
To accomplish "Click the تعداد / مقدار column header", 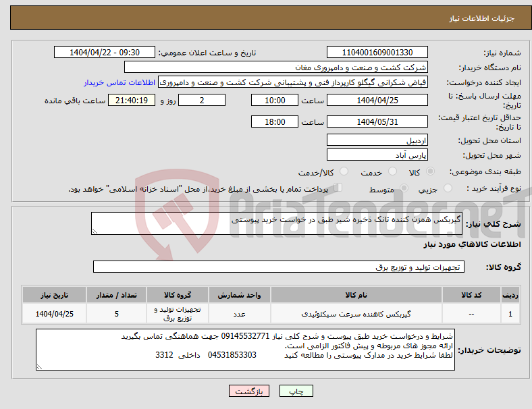I will pyautogui.click(x=116, y=295).
